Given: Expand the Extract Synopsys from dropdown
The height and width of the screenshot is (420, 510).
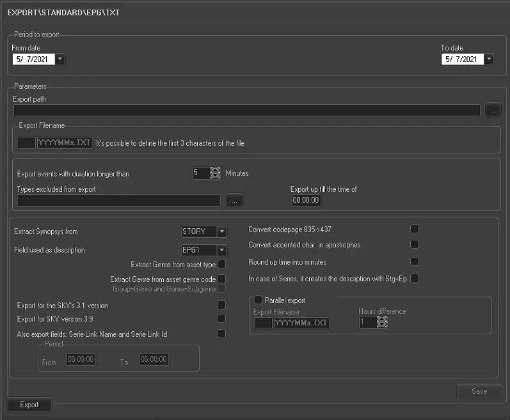Looking at the screenshot, I should (221, 231).
